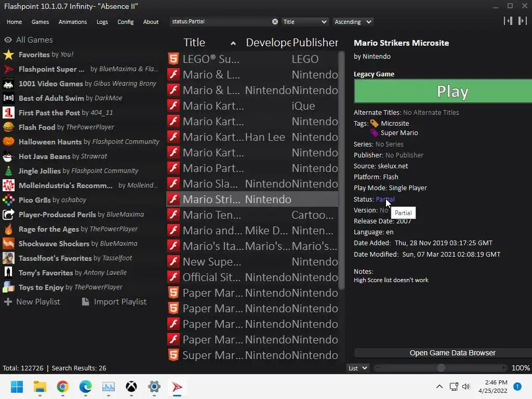Toggle the All Games eye icon

click(x=8, y=39)
